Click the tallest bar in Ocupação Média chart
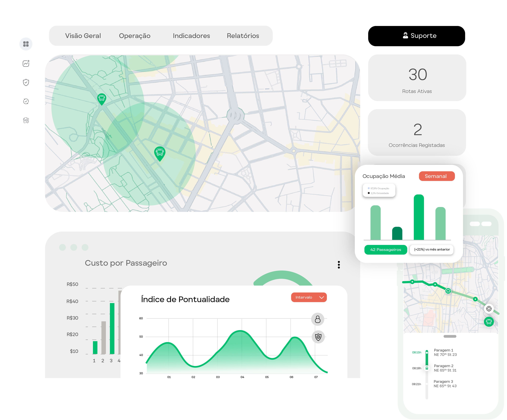 pyautogui.click(x=419, y=217)
